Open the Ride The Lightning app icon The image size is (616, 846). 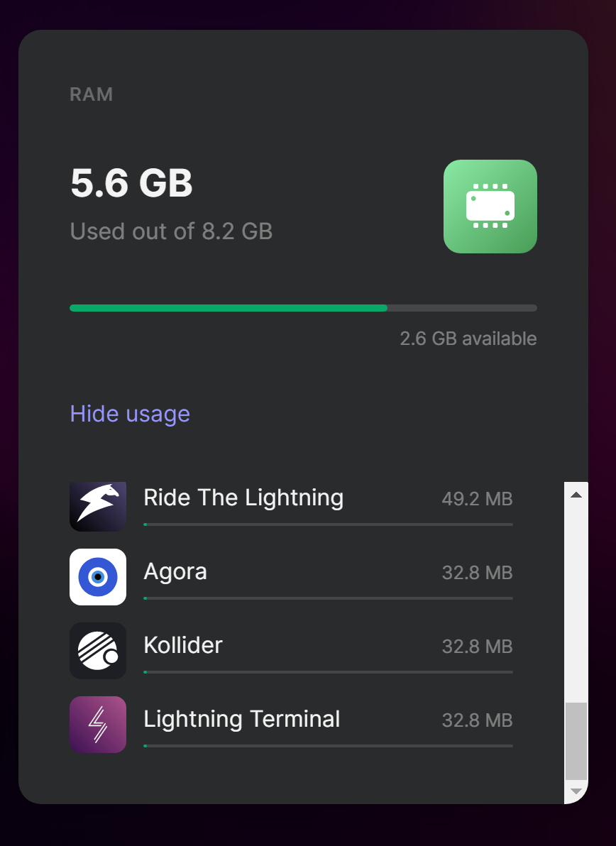[98, 506]
